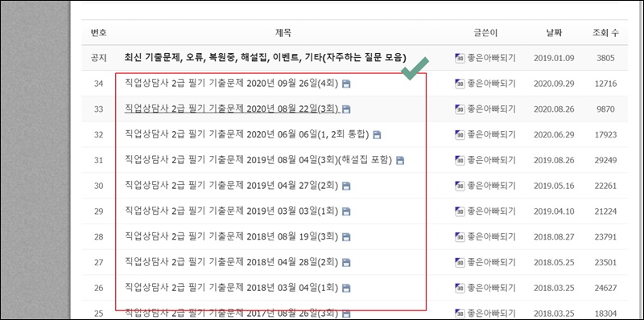
Task: Click author 좋은아빠되기 on row 28
Action: pos(491,236)
